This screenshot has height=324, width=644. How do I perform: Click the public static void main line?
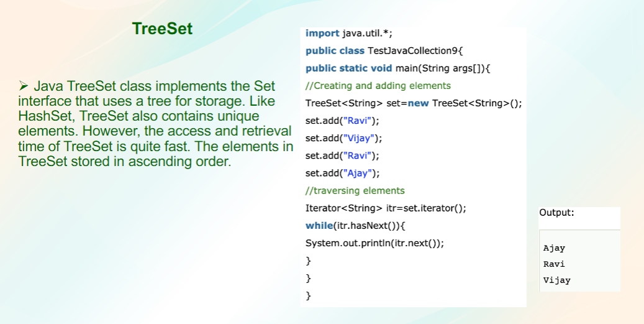click(x=397, y=68)
